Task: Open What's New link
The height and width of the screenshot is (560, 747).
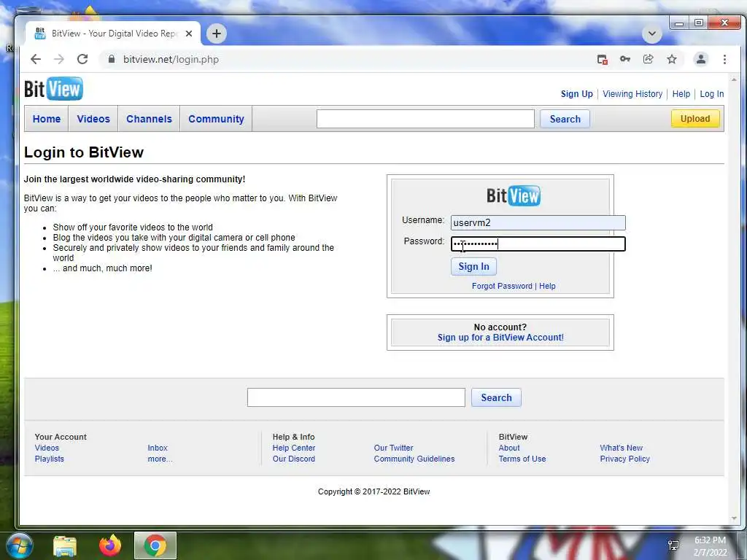Action: click(622, 448)
